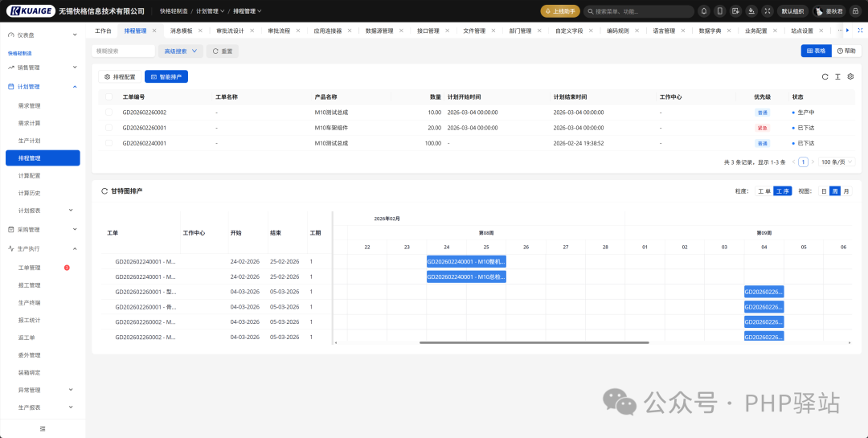This screenshot has height=438, width=868.
Task: Open the notification bell
Action: click(x=704, y=11)
